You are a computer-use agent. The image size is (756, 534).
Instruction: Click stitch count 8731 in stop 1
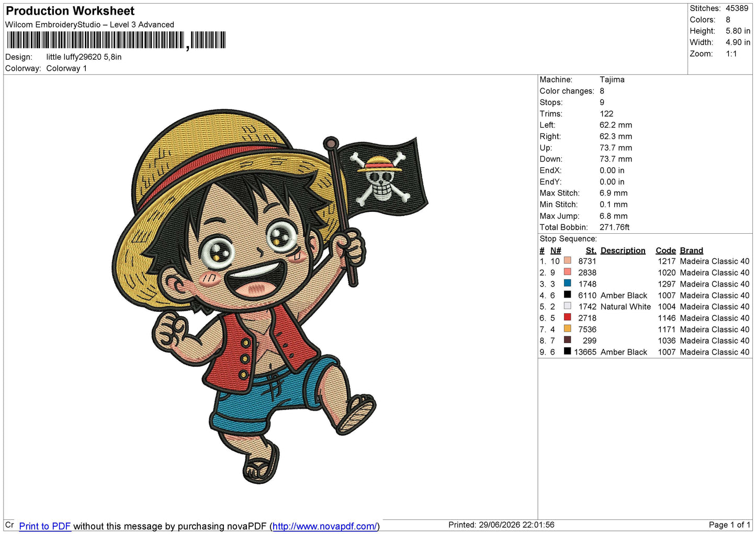point(588,261)
